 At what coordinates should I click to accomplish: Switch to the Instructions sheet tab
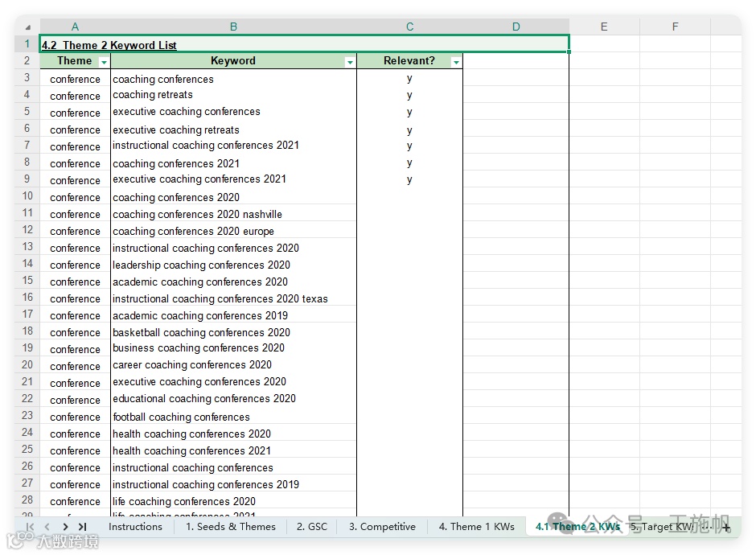[135, 527]
